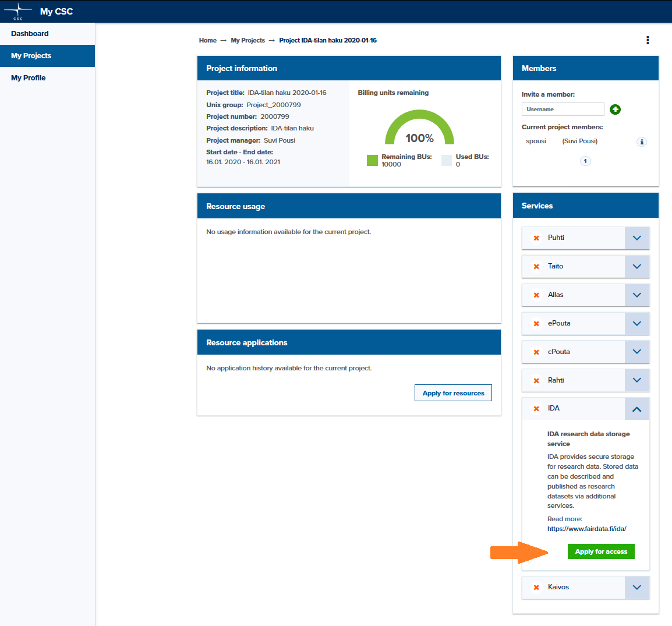
Task: Expand the cPouta service panel
Action: coord(637,352)
